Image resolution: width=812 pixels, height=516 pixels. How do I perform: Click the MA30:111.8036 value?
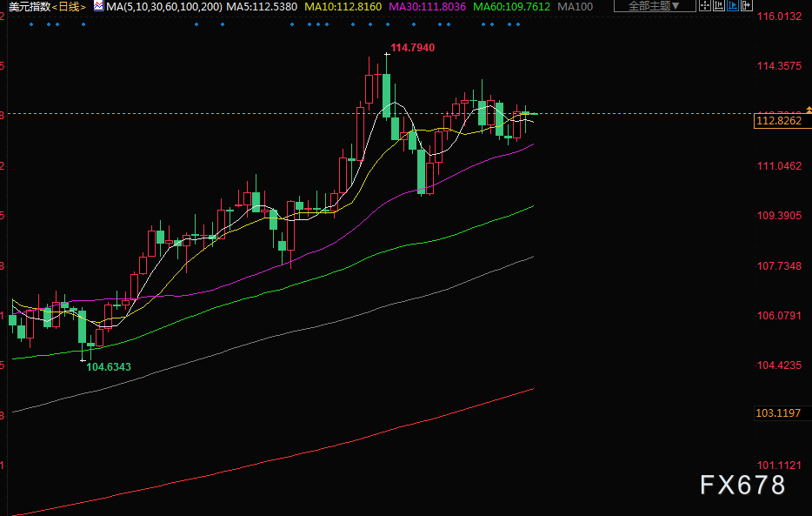(427, 7)
